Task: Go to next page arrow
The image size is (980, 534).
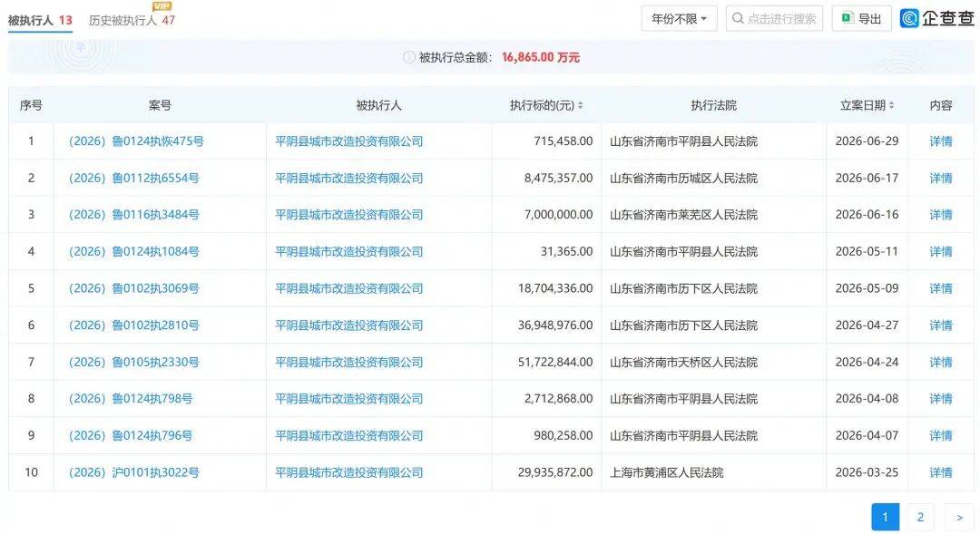Action: (x=959, y=517)
